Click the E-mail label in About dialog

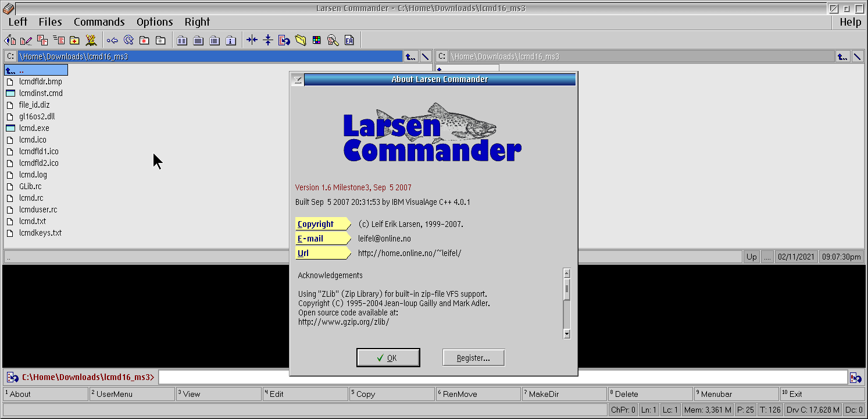[323, 239]
